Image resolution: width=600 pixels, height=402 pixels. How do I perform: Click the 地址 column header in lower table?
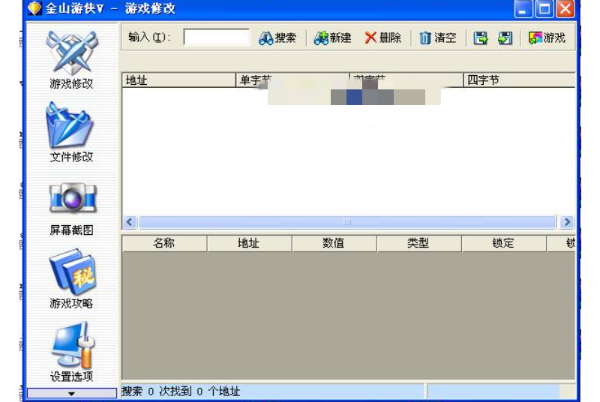point(249,243)
